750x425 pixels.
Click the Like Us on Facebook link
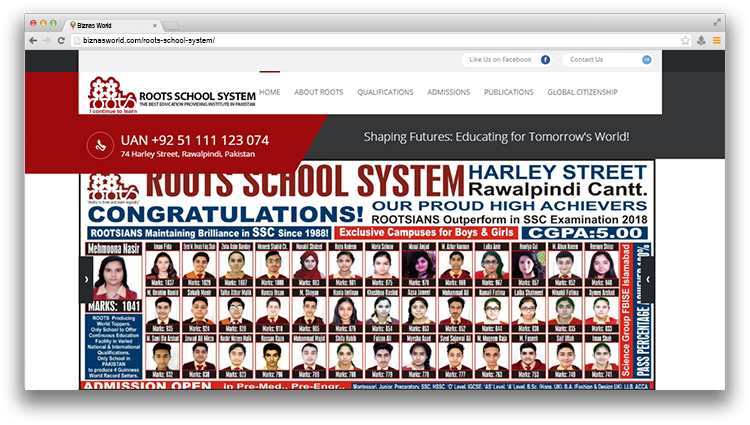click(500, 60)
